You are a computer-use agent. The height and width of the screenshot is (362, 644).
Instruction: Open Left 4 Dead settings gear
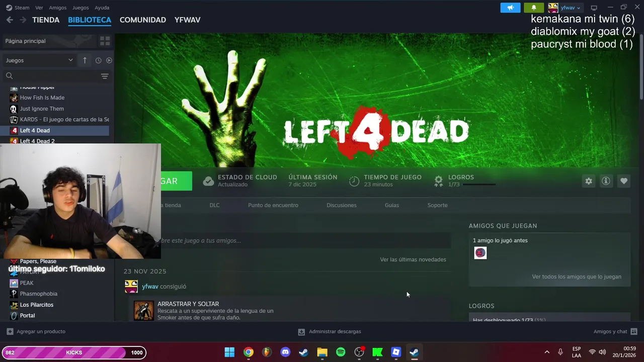point(589,181)
